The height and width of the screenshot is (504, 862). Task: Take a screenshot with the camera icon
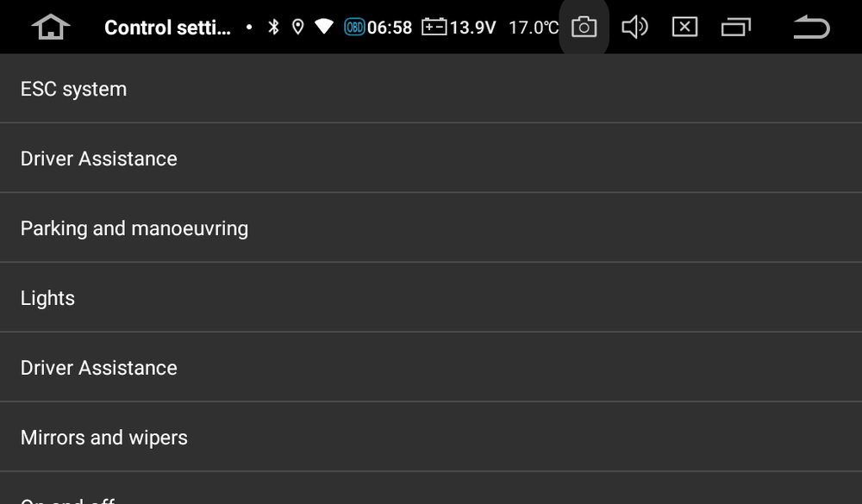tap(584, 27)
